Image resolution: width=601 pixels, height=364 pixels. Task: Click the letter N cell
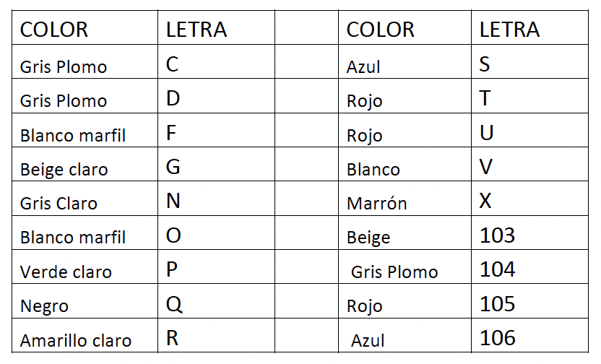tap(173, 201)
